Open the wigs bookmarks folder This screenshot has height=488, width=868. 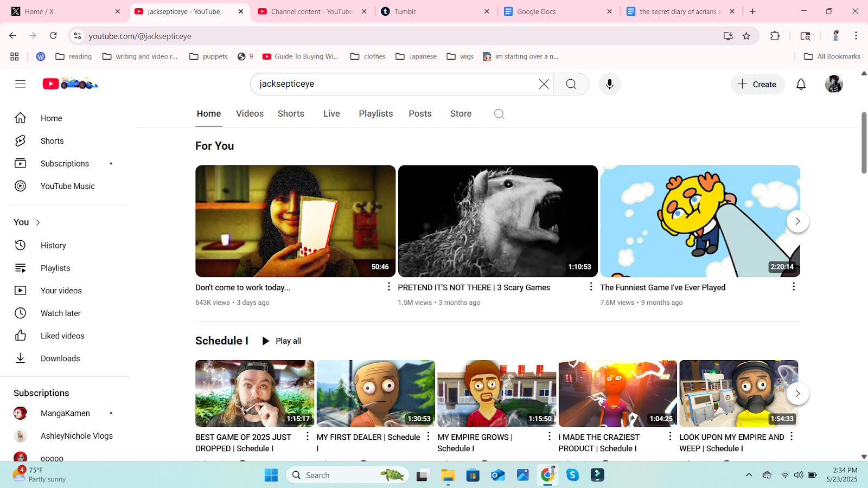click(x=460, y=56)
